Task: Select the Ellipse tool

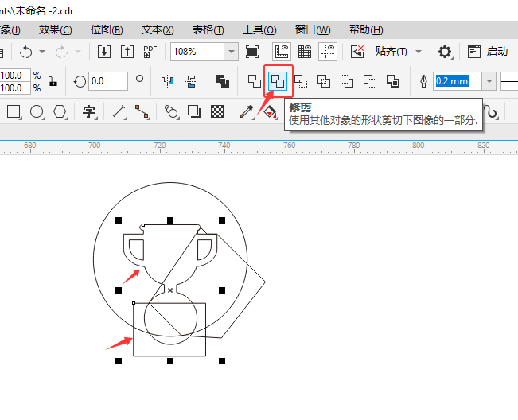Action: click(37, 111)
